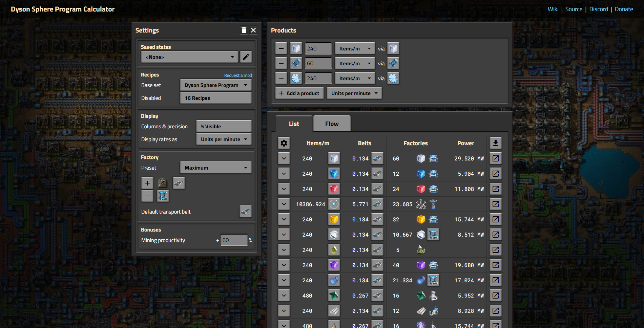Follow the Request a mod link

pos(238,75)
